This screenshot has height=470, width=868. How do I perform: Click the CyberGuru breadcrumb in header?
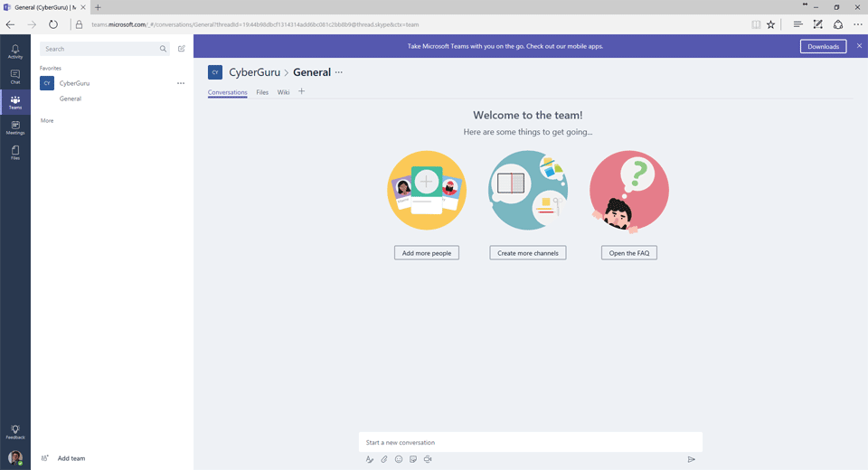coord(255,72)
